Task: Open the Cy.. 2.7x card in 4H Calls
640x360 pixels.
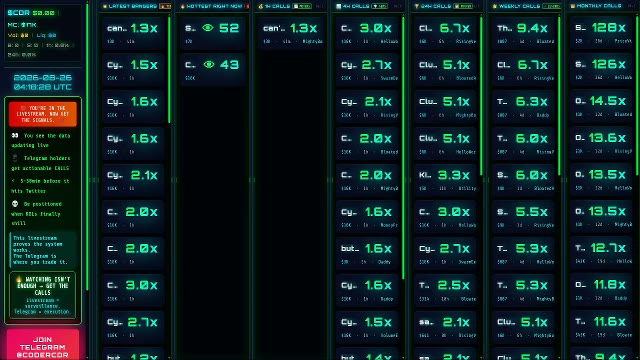Action: pyautogui.click(x=368, y=69)
